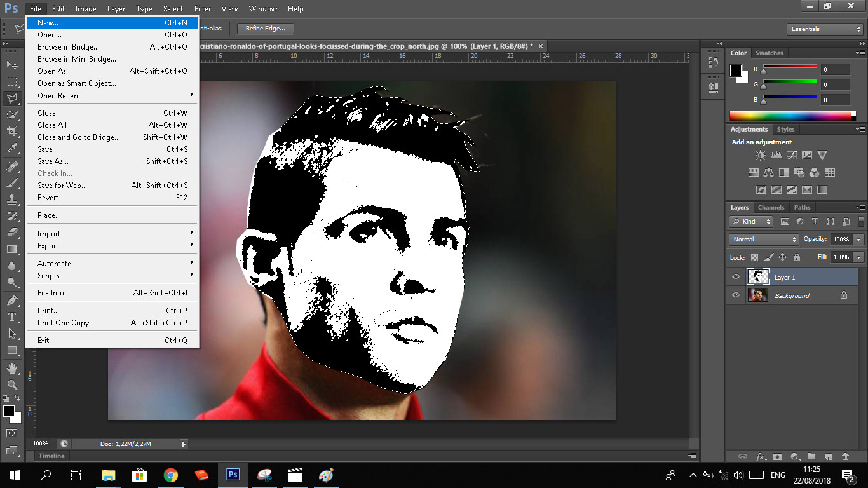Viewport: 868px width, 488px height.
Task: Click the foreground color swatch in Color panel
Action: coord(736,70)
